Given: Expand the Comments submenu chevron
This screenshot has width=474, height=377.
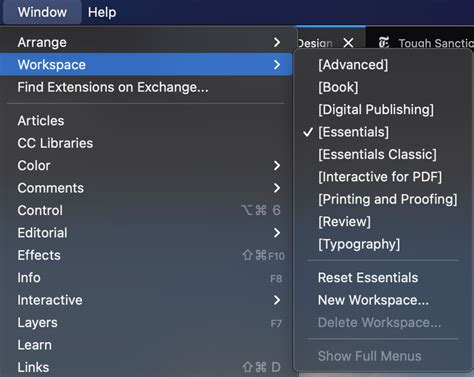Looking at the screenshot, I should [277, 188].
